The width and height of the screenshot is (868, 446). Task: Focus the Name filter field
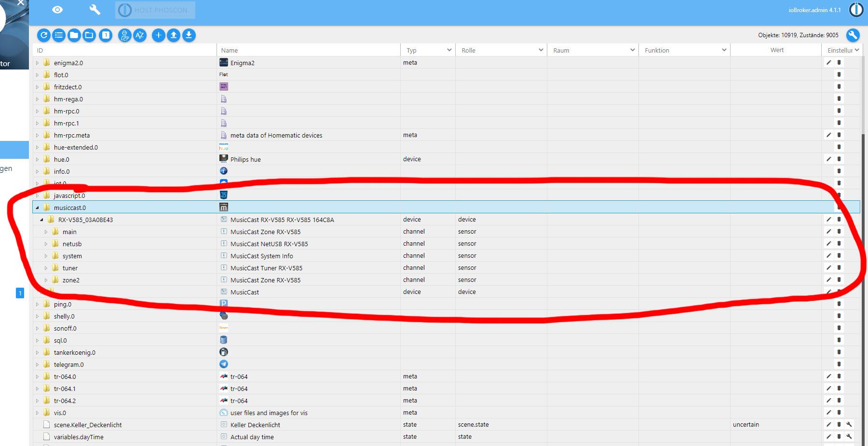(x=309, y=50)
